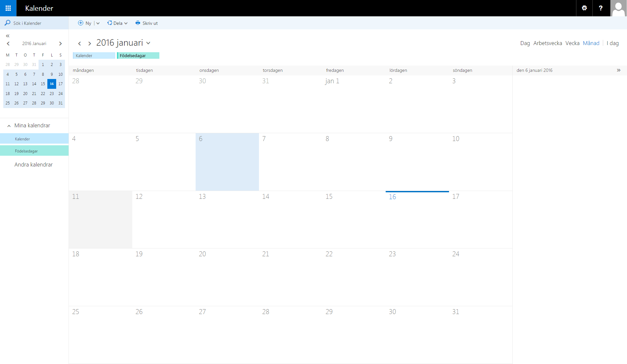Click the Skriv ut printer icon

tap(138, 23)
